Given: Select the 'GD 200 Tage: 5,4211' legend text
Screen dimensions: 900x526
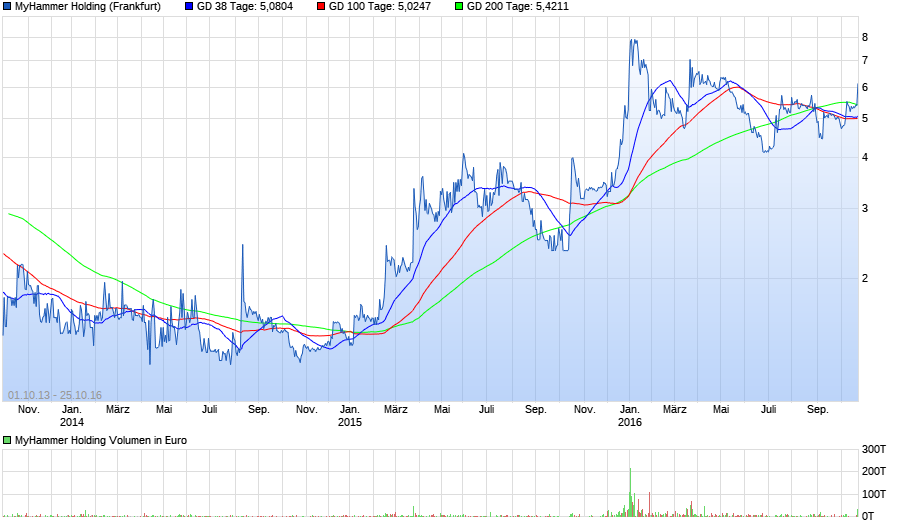Looking at the screenshot, I should pyautogui.click(x=518, y=7).
